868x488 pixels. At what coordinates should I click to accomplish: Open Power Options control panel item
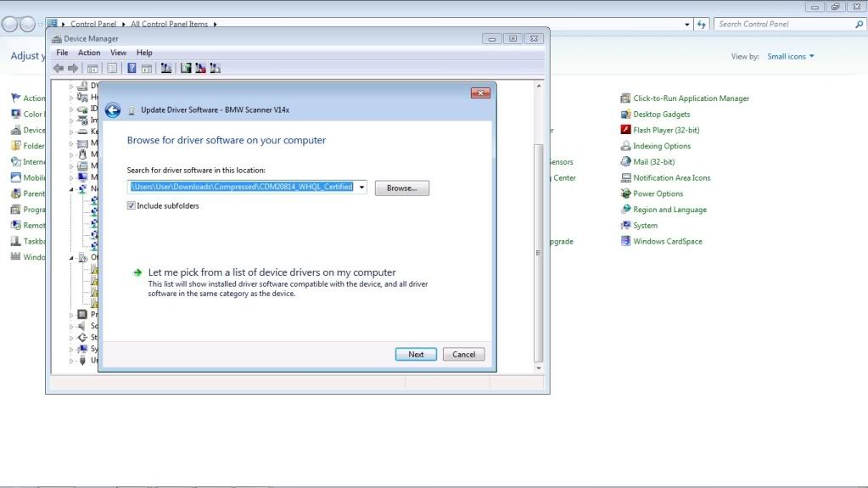tap(657, 194)
